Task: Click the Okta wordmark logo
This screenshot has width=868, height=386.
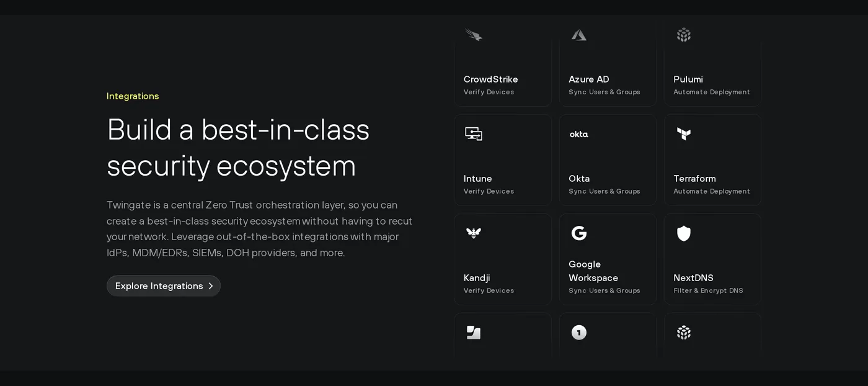Action: [x=579, y=134]
